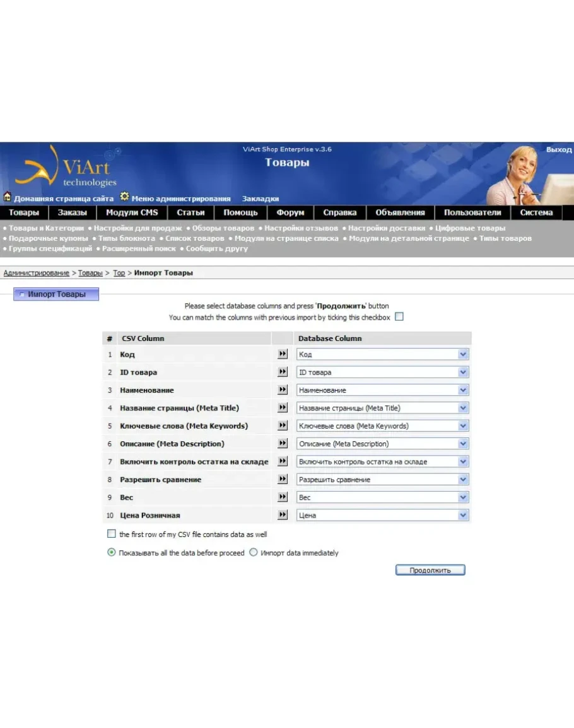This screenshot has width=574, height=728.
Task: Click the arrow icon in the Вес row
Action: pyautogui.click(x=283, y=497)
